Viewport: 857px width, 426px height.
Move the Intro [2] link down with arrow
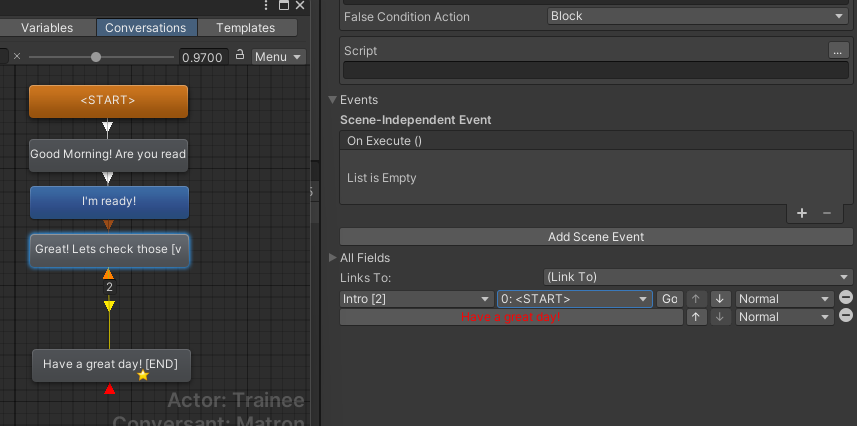click(x=720, y=299)
